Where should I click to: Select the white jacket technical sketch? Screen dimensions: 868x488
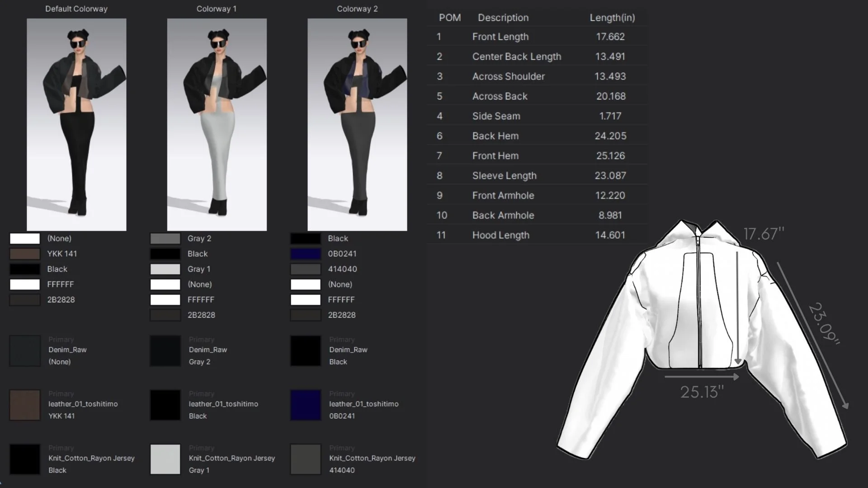[x=702, y=339]
